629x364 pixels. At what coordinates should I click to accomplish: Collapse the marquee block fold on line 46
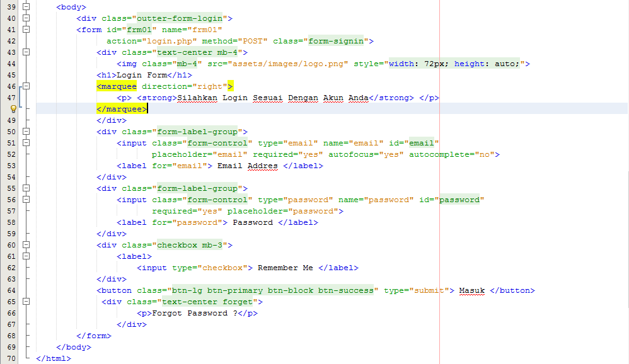coord(26,86)
